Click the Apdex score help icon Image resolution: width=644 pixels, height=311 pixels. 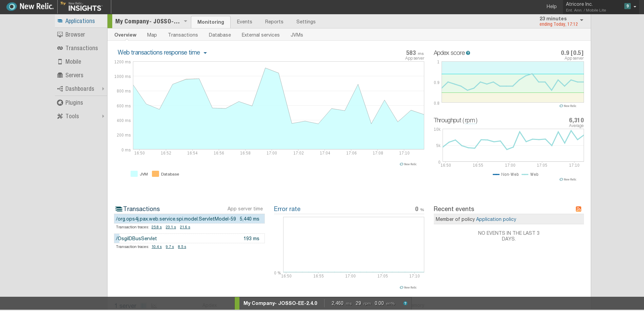pyautogui.click(x=468, y=53)
